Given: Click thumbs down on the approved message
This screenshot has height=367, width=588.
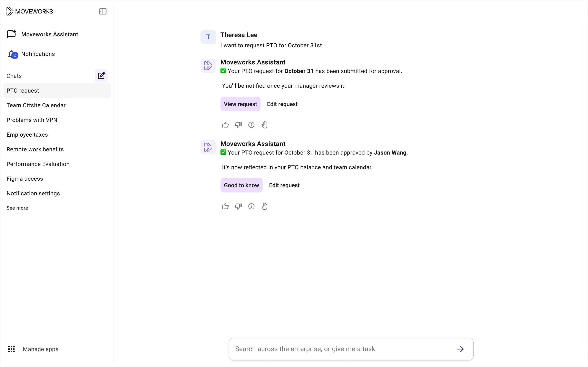Looking at the screenshot, I should pyautogui.click(x=238, y=206).
